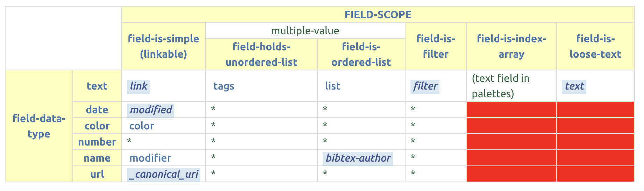Click the FIELD-SCOPE header cell
The image size is (644, 191).
click(x=378, y=15)
